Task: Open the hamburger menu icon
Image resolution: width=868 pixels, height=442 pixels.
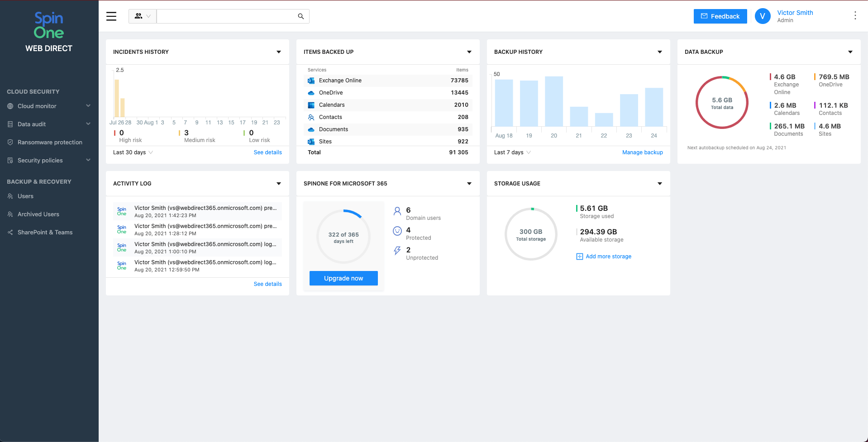Action: click(111, 16)
